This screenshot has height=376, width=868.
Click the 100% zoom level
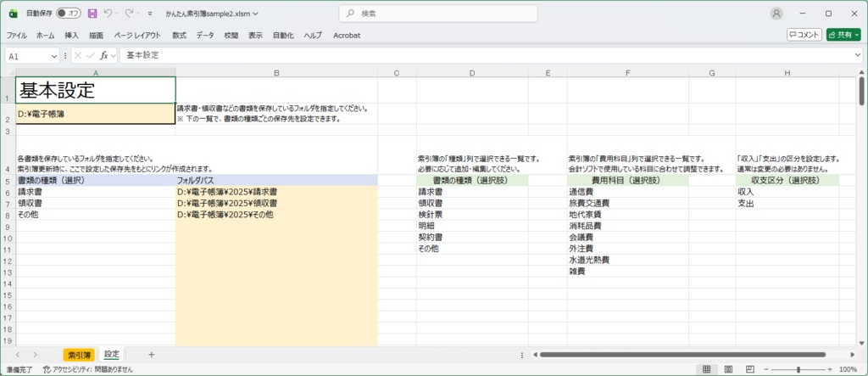[848, 369]
